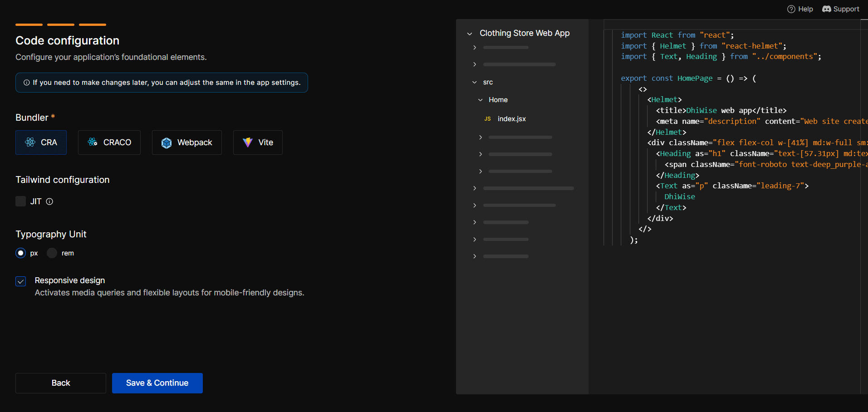Choose the CRACO bundler option
This screenshot has height=412, width=868.
pos(109,142)
